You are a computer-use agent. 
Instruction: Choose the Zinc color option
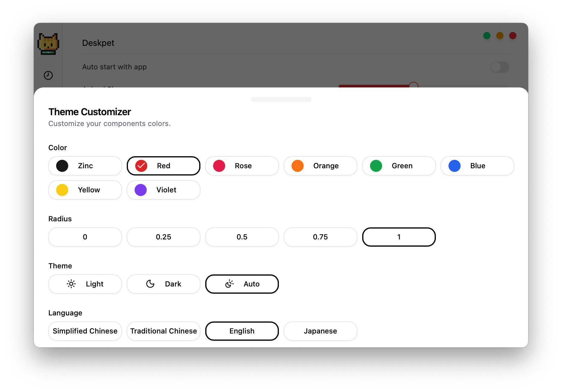coord(85,166)
